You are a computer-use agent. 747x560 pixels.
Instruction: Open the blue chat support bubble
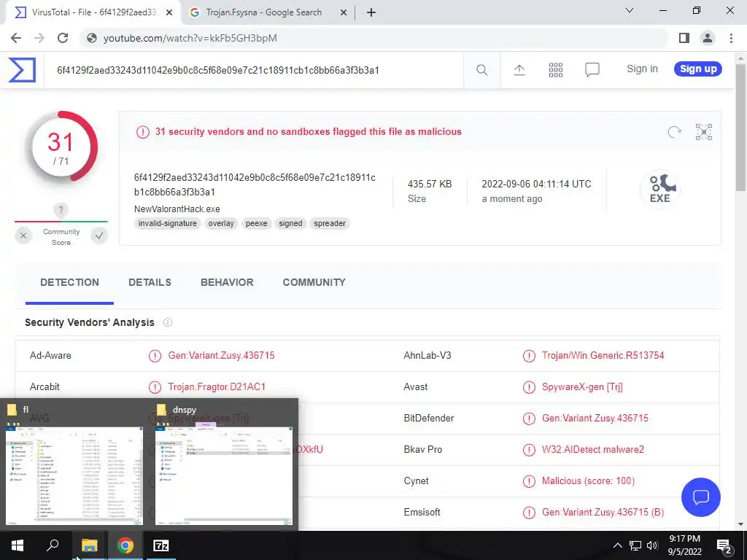(x=701, y=497)
